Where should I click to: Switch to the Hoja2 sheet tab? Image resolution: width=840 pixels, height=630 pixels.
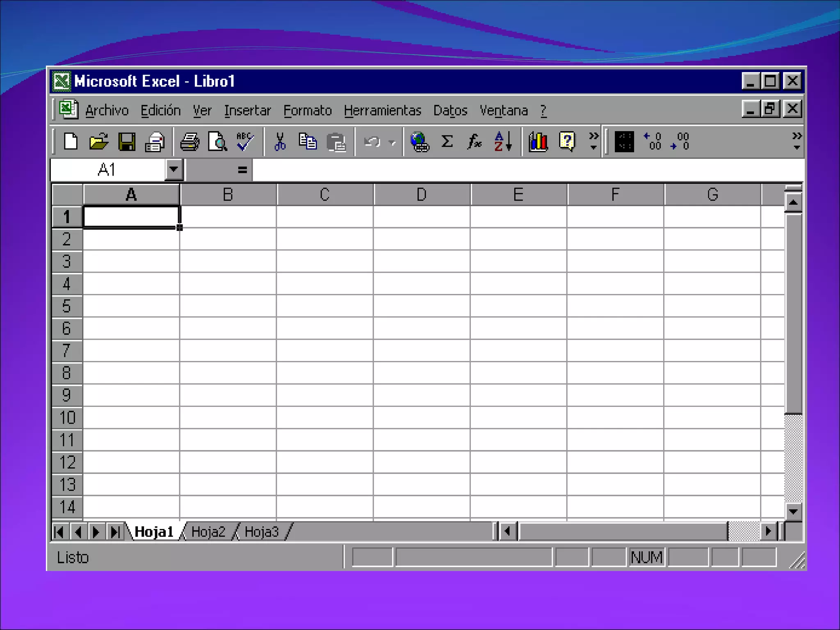tap(208, 532)
